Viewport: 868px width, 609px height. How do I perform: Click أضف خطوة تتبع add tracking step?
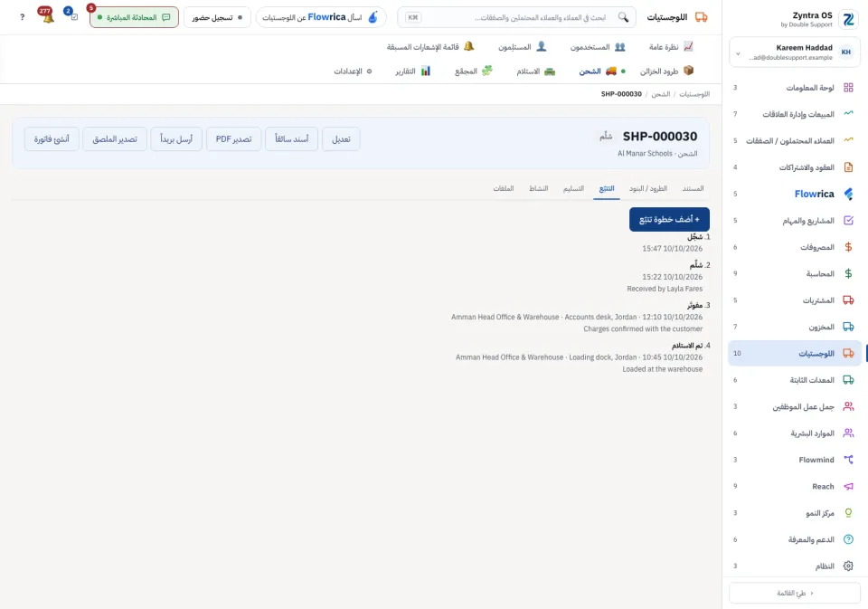tap(669, 220)
